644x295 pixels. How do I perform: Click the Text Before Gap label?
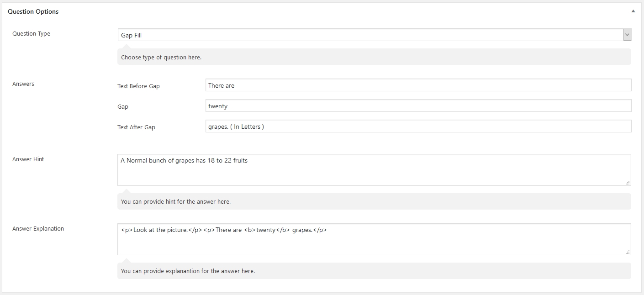(138, 86)
